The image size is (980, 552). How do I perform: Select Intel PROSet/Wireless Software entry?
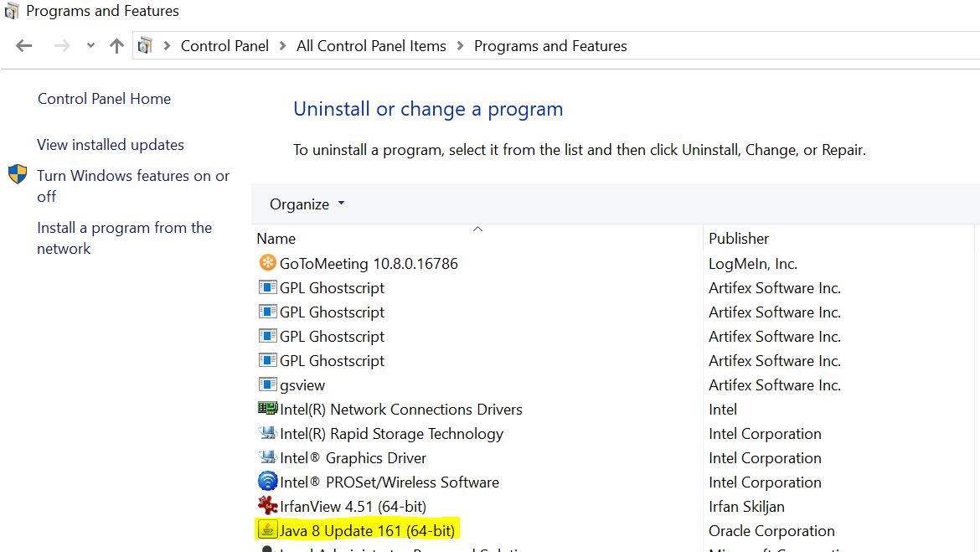click(x=389, y=482)
